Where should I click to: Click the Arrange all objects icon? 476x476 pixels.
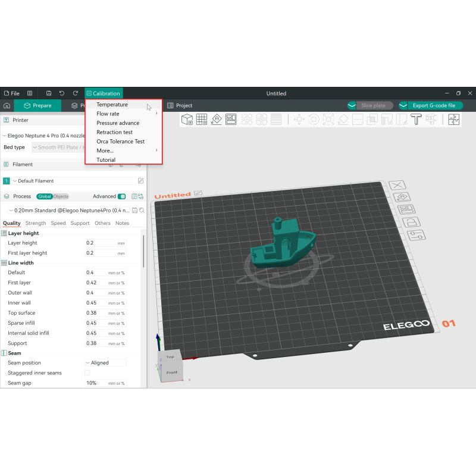(231, 120)
